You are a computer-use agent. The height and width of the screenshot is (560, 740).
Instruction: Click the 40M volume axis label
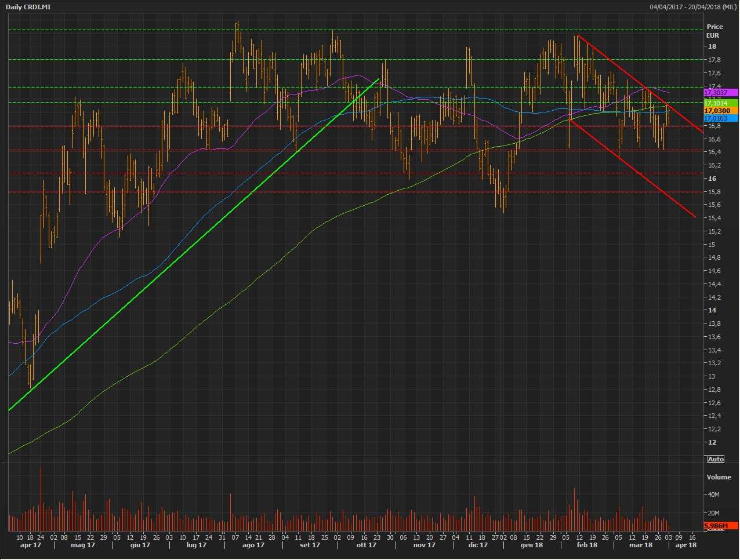pyautogui.click(x=713, y=494)
